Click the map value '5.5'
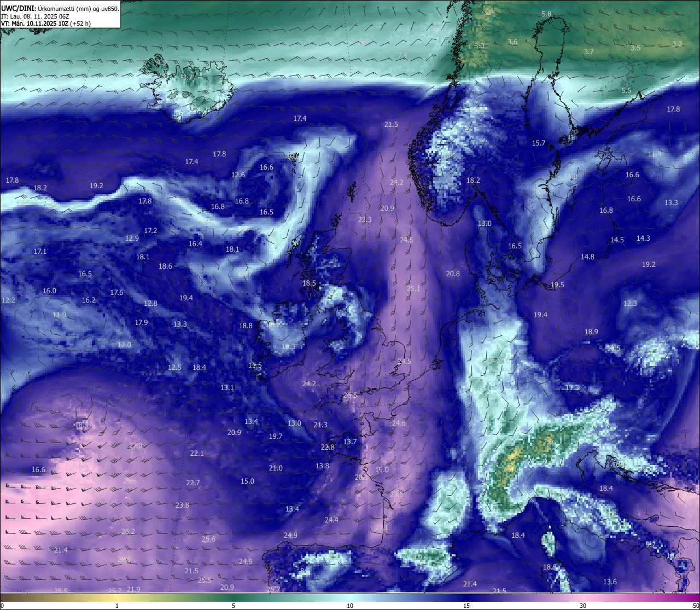This screenshot has width=700, height=610. [x=626, y=91]
